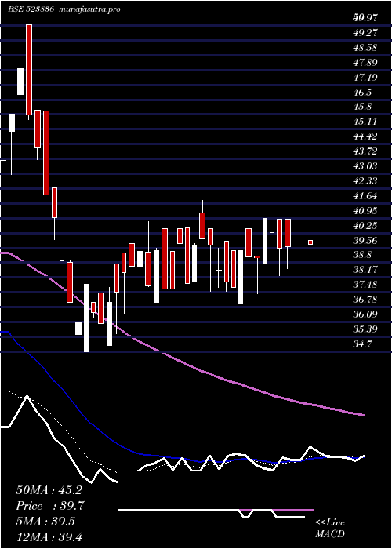The height and width of the screenshot is (549, 392).
Task: Click the 41.64 price axis label
Action: (x=366, y=196)
